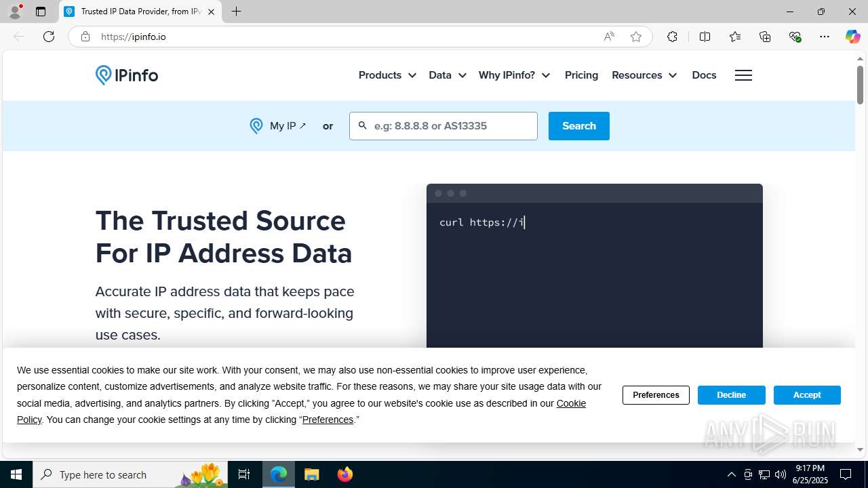Open the Windows Start menu
This screenshot has height=488, width=868.
coord(16,474)
